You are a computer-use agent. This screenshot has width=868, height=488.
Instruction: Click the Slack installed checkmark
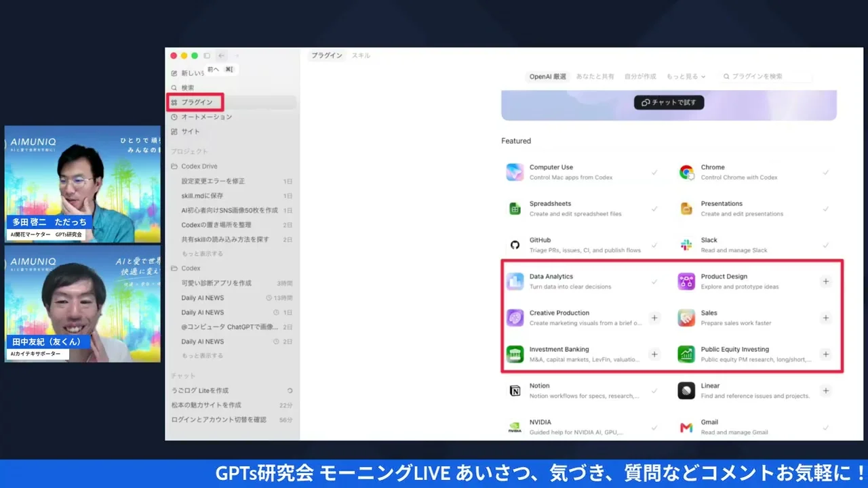tap(825, 245)
